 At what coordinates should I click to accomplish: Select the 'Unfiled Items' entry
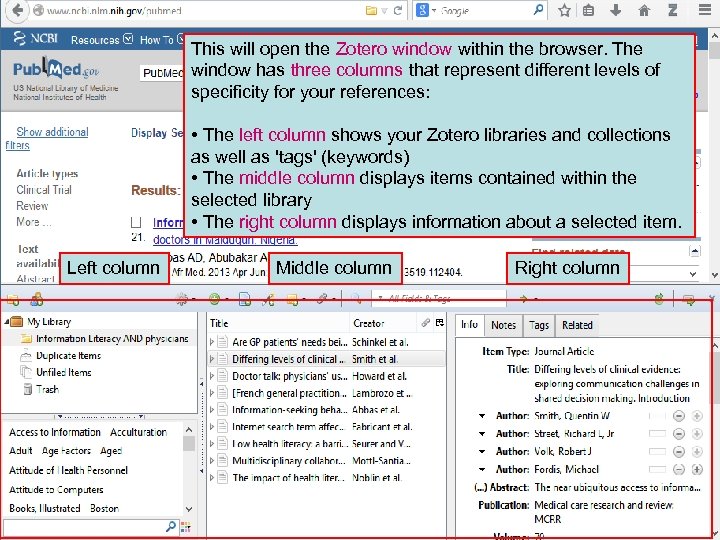pos(64,372)
